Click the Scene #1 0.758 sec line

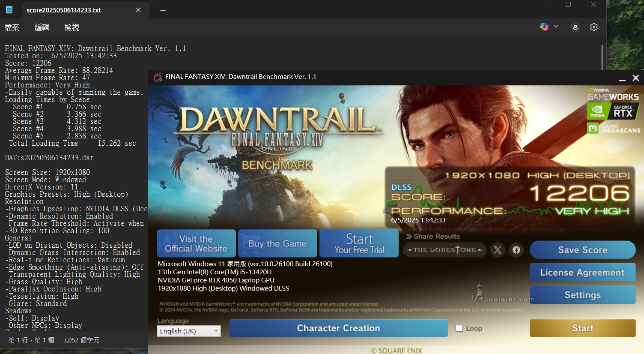[57, 107]
